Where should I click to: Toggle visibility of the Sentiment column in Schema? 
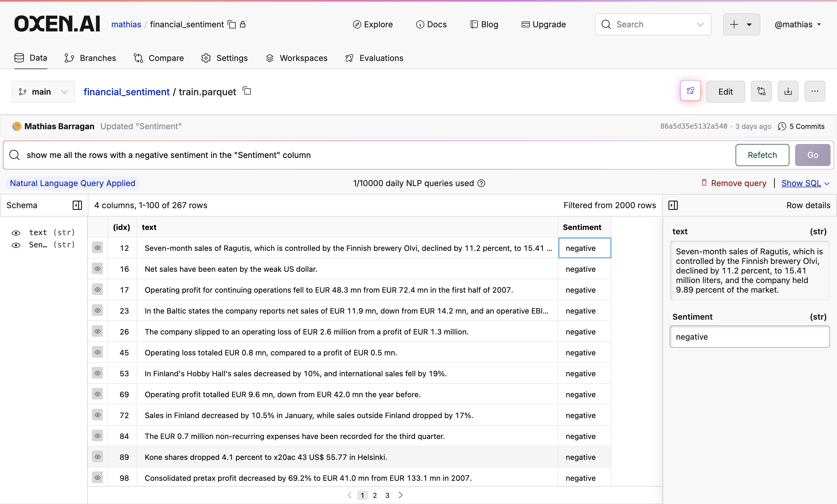click(16, 245)
